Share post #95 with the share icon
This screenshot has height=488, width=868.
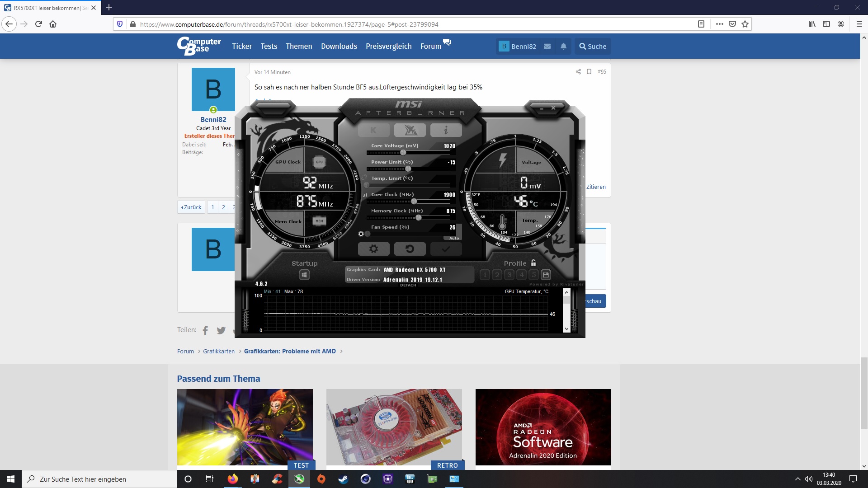click(x=578, y=71)
